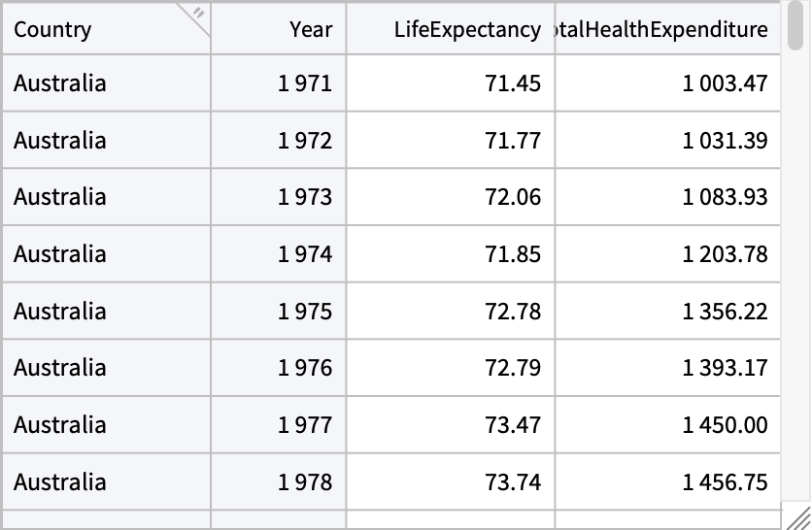812x530 pixels.
Task: Select the Australia cell in the 1975 row
Action: (60, 312)
